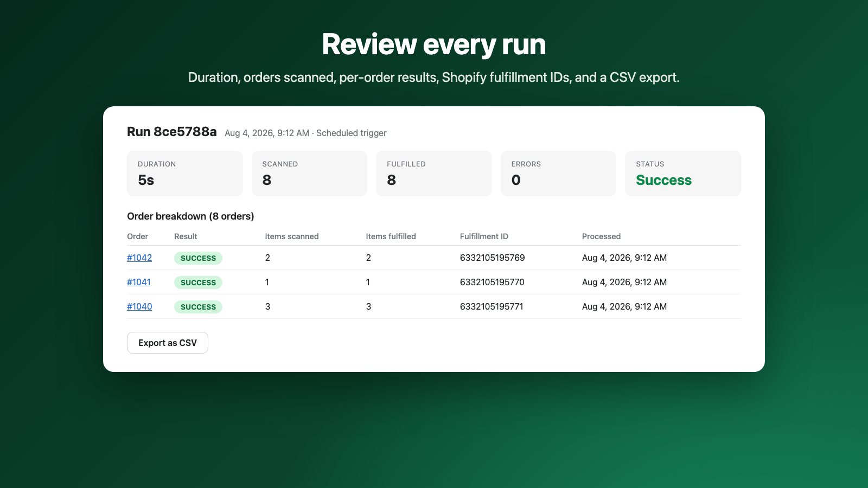Select fulfillment ID 6332105195771
The image size is (868, 488).
click(x=492, y=306)
